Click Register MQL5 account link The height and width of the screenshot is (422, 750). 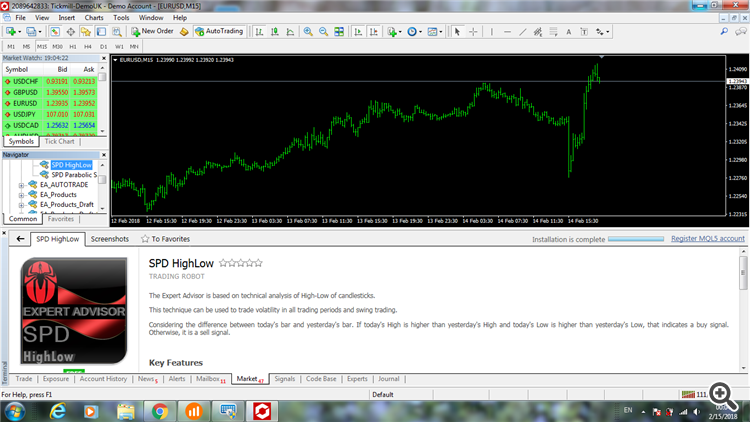coord(707,238)
